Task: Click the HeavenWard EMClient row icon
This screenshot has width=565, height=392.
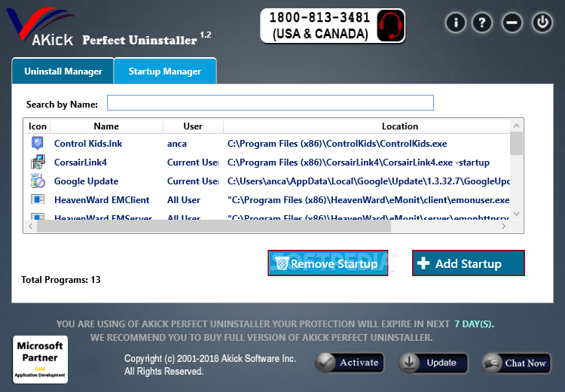Action: click(x=38, y=199)
